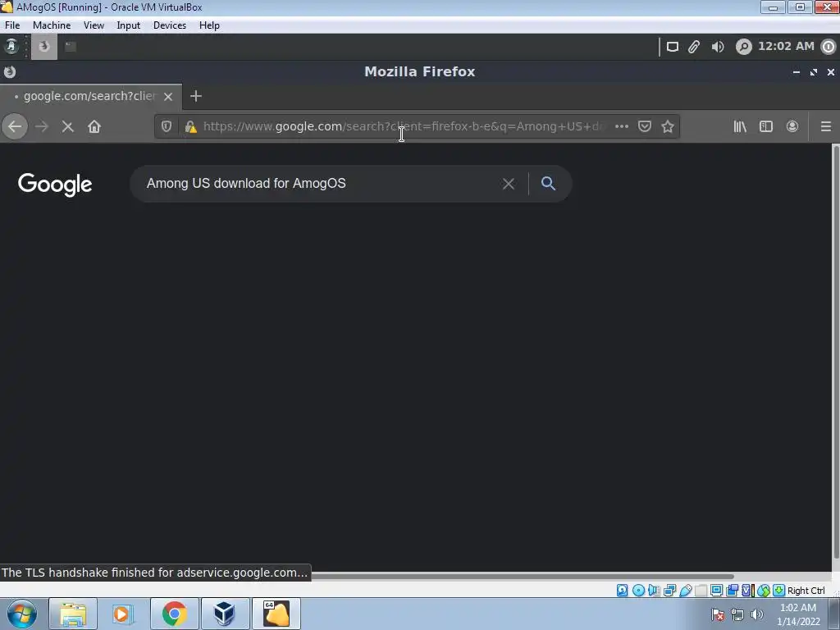Open VirtualBox Help menu
This screenshot has width=840, height=630.
[x=209, y=25]
